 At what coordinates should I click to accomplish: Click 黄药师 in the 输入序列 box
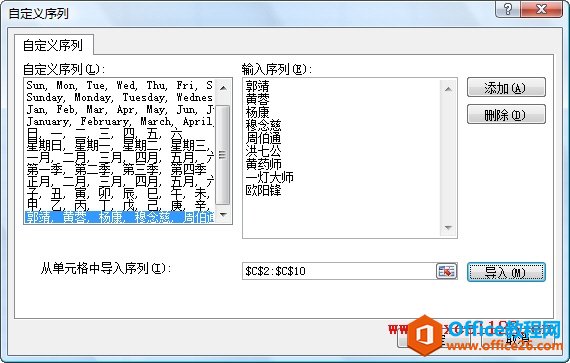point(263,164)
